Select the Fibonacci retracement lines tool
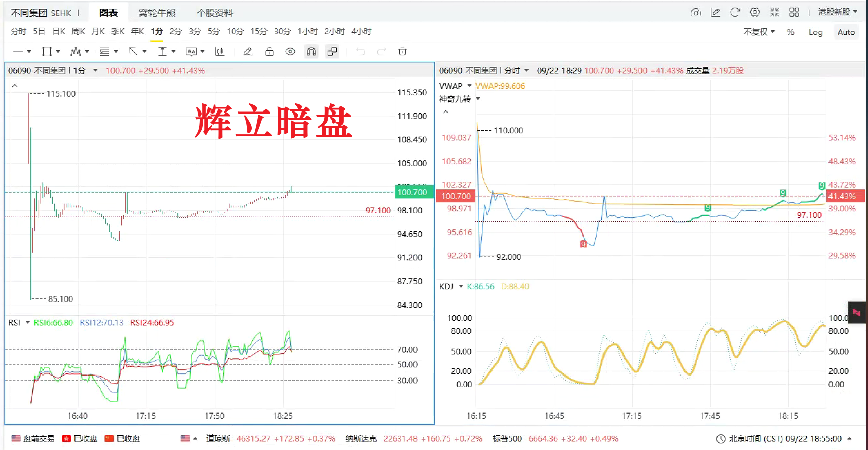Viewport: 868px width, 450px height. pos(104,52)
